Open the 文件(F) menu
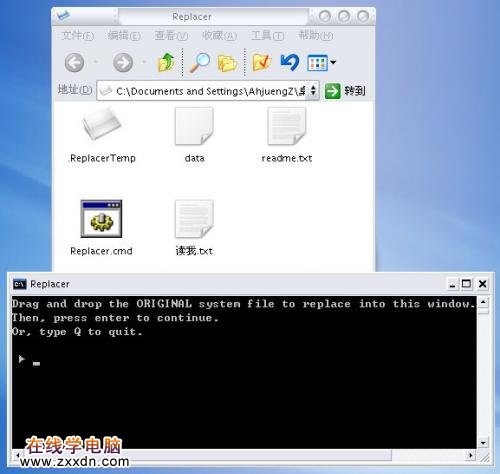Image resolution: width=500 pixels, height=474 pixels. (x=77, y=35)
